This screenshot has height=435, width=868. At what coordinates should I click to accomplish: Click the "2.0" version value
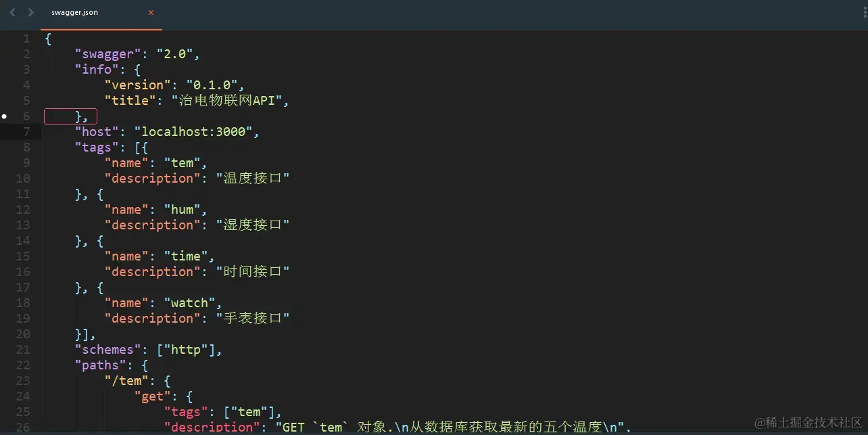point(175,54)
